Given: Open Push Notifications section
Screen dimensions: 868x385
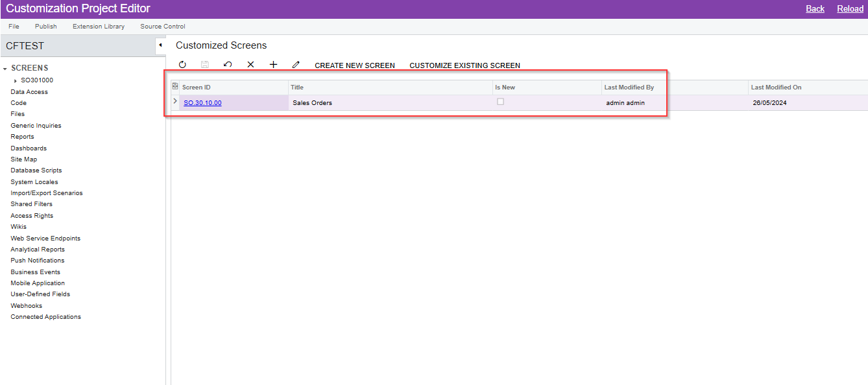Looking at the screenshot, I should tap(38, 261).
